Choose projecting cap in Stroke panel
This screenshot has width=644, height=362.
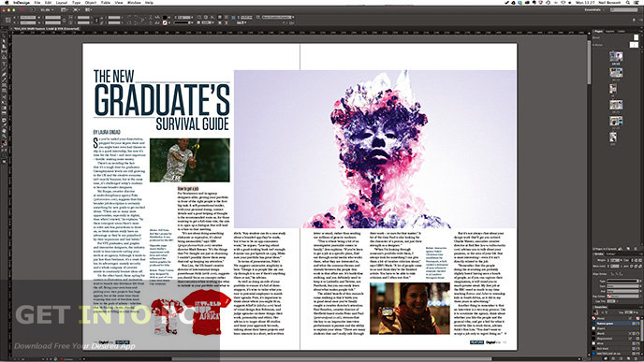click(x=640, y=260)
